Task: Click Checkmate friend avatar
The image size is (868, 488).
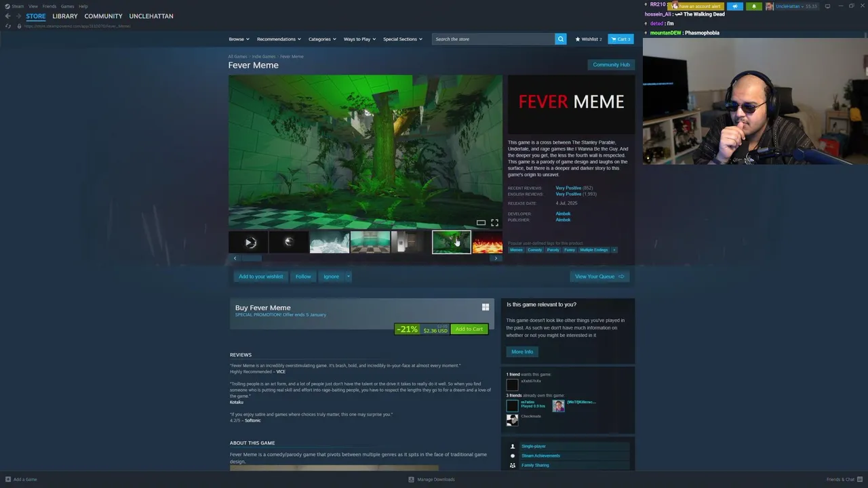Action: click(x=512, y=420)
